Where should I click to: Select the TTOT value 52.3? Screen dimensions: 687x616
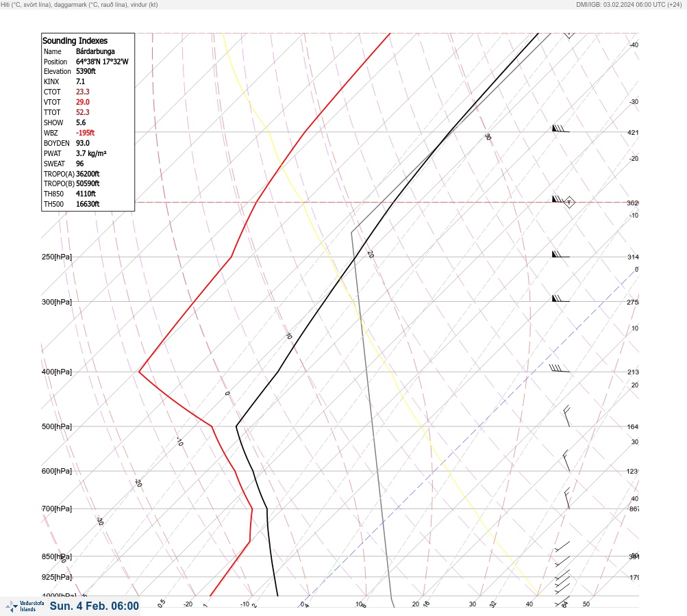(83, 112)
